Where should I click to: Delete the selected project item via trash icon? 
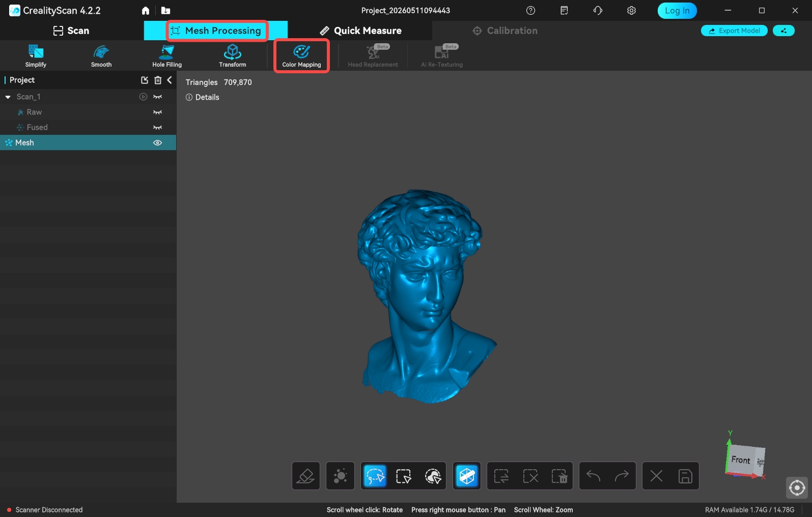158,80
